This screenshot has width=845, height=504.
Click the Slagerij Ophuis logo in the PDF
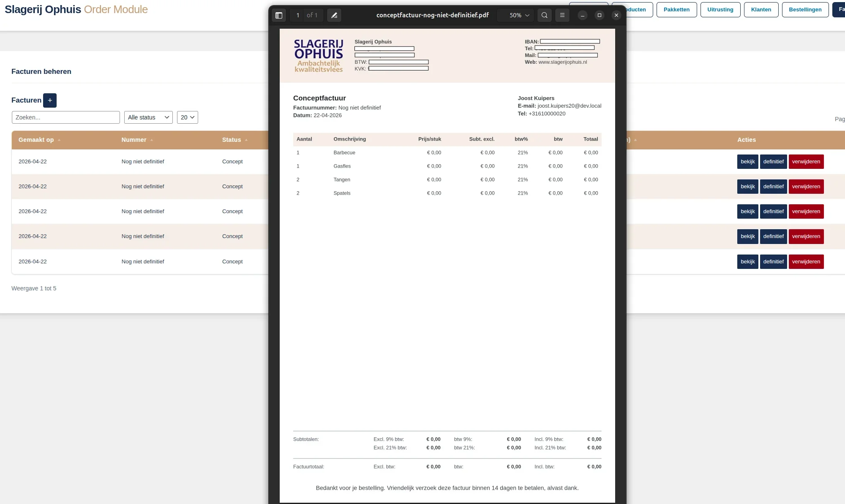pos(319,56)
